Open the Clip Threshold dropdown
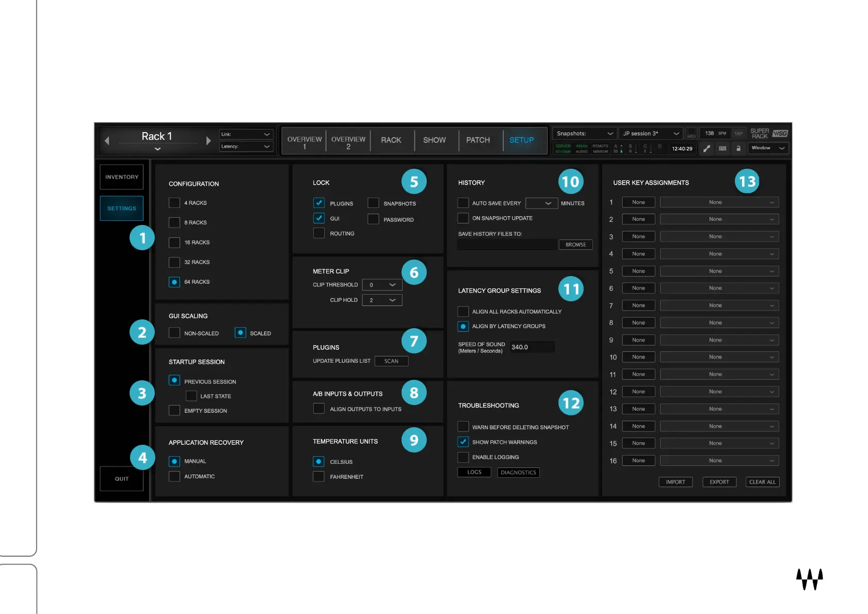 click(382, 285)
